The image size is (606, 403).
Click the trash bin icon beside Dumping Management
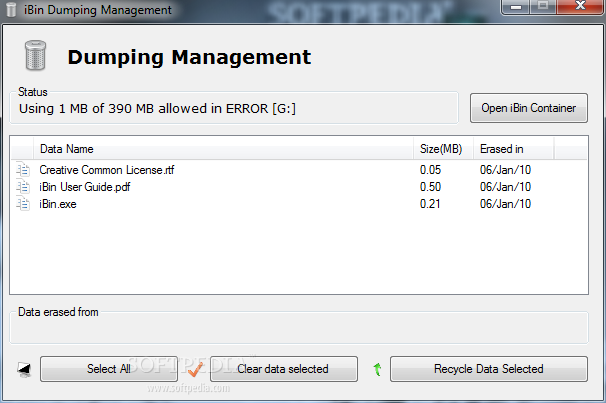click(33, 57)
